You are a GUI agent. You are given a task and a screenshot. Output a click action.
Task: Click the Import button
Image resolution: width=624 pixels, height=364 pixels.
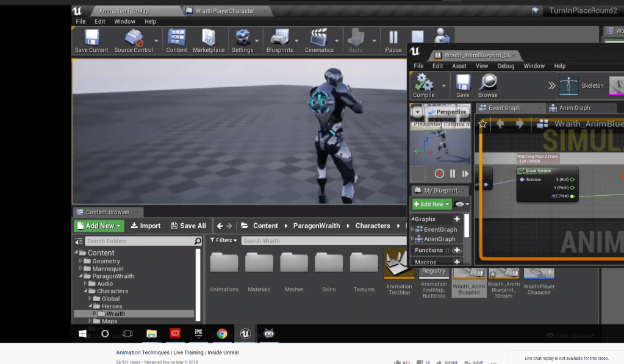[x=145, y=226]
